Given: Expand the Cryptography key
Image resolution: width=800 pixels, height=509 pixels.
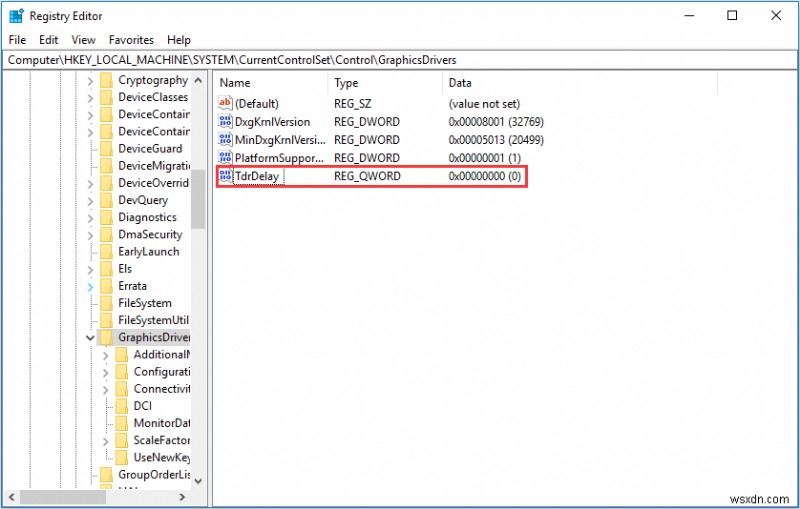Looking at the screenshot, I should 90,81.
